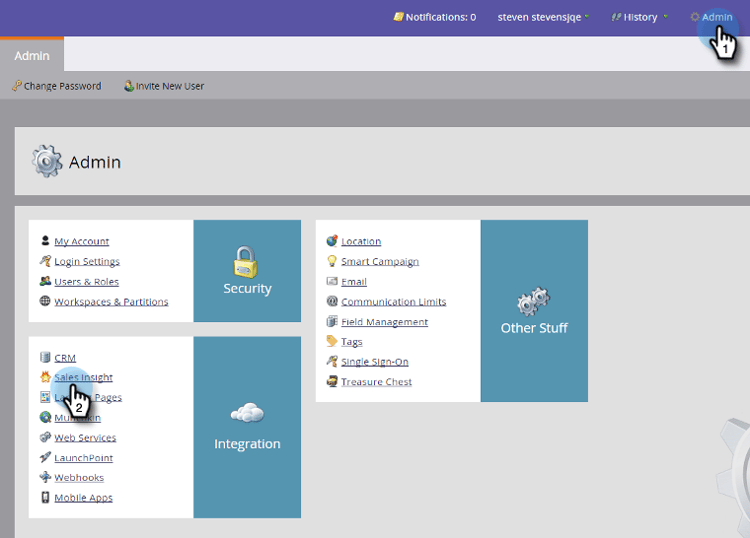Click the Other Stuff gears icon

point(533,301)
